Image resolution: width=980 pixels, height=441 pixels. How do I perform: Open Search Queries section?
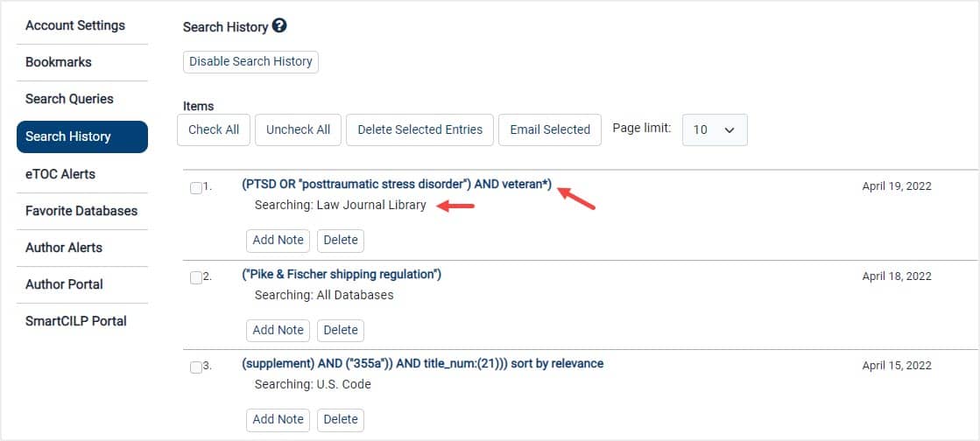[x=69, y=100]
